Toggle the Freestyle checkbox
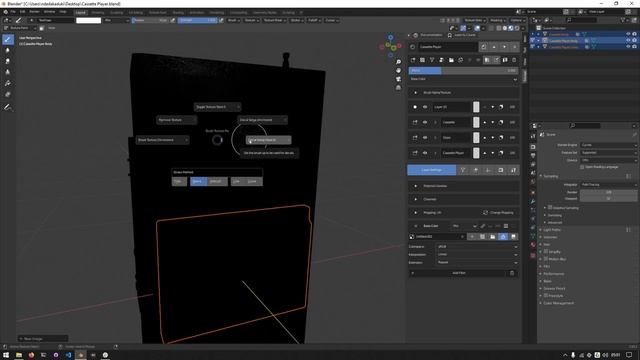 tap(546, 296)
